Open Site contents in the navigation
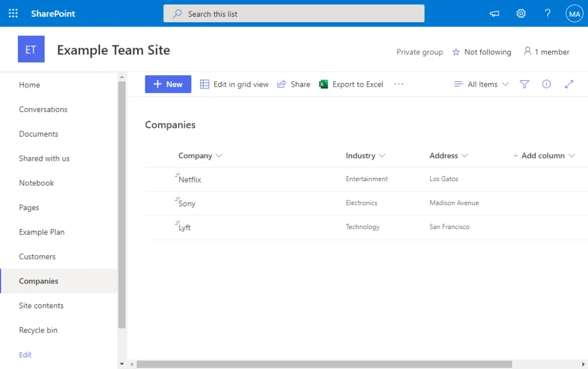Image resolution: width=588 pixels, height=369 pixels. 41,306
